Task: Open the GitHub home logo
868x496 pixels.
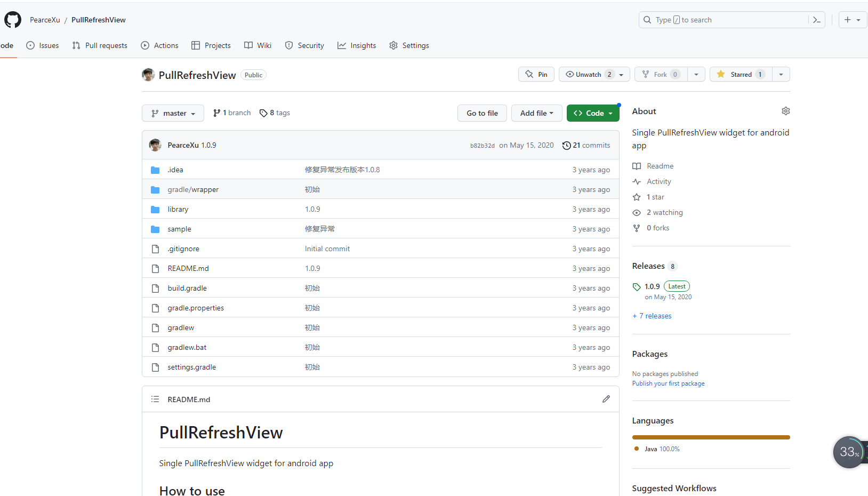Action: 13,20
